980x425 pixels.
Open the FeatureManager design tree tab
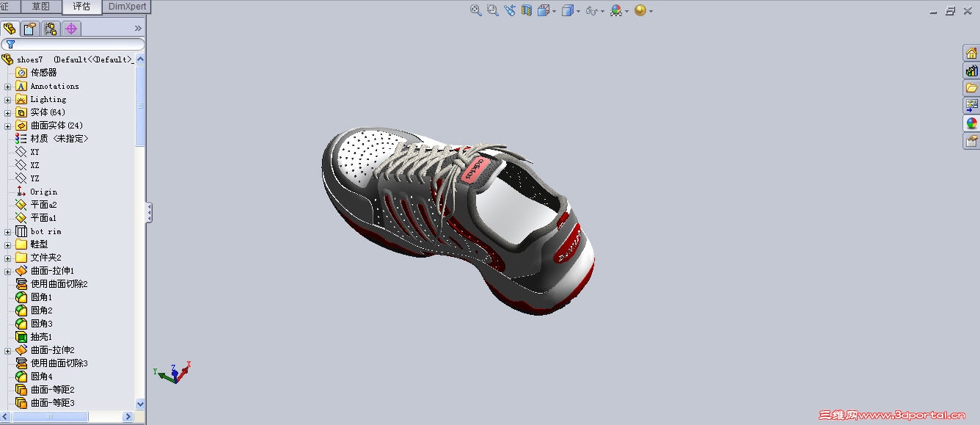pos(10,29)
